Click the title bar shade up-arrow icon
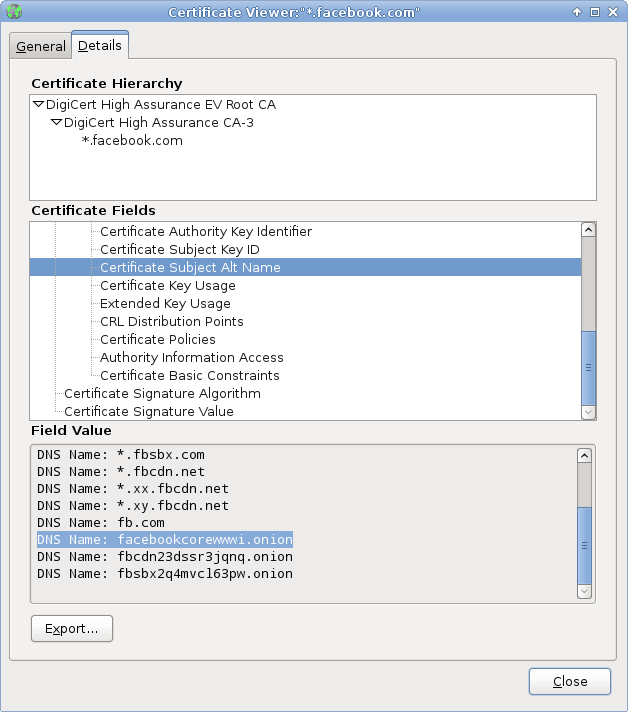The height and width of the screenshot is (712, 628). click(577, 12)
